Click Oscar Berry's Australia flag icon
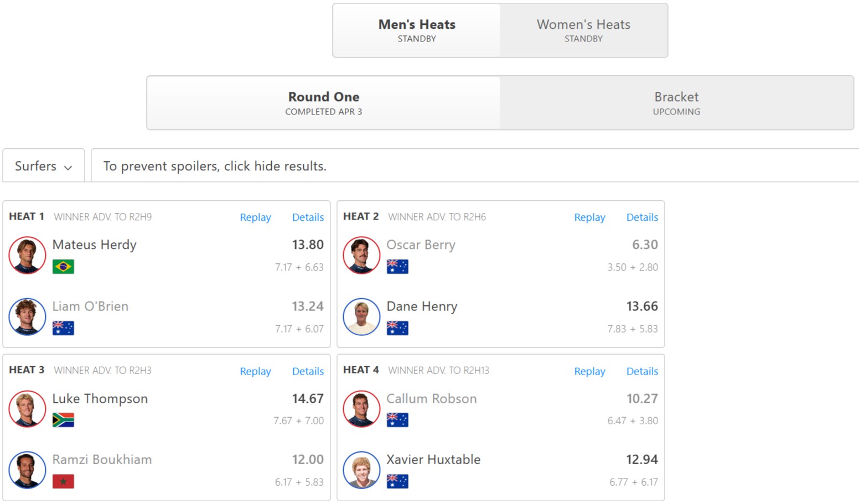 click(397, 267)
